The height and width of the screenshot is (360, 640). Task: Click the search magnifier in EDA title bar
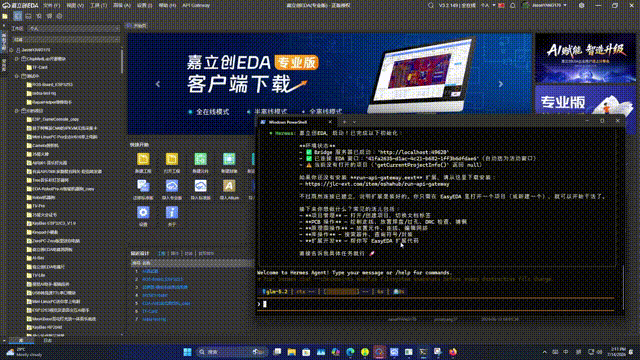coord(431,5)
